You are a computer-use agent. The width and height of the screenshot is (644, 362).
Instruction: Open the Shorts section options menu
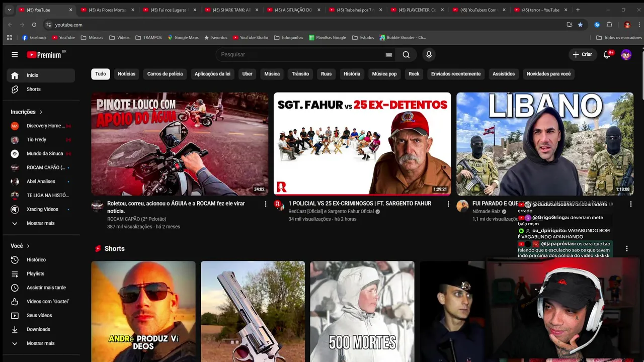pos(627,248)
